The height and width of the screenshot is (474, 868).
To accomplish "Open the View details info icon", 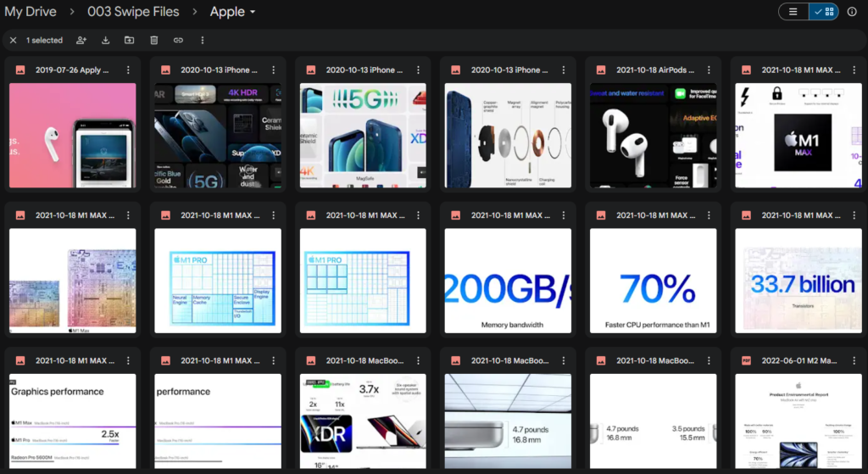I will click(852, 12).
